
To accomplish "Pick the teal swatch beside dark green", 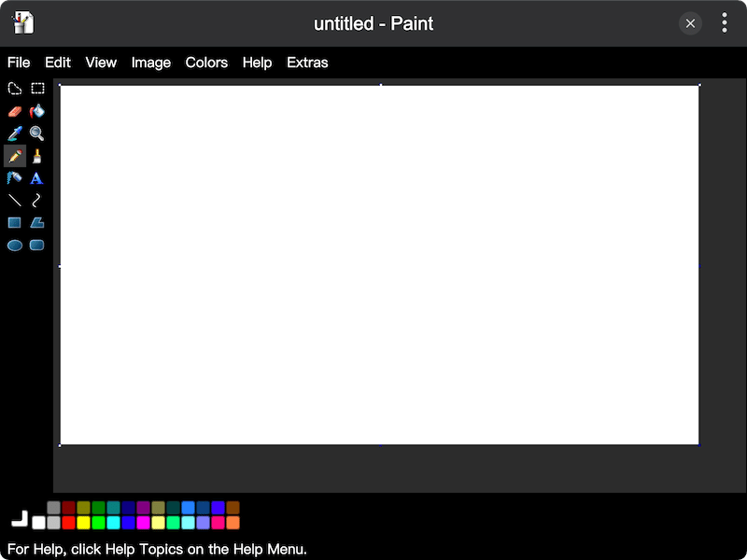I will point(113,508).
